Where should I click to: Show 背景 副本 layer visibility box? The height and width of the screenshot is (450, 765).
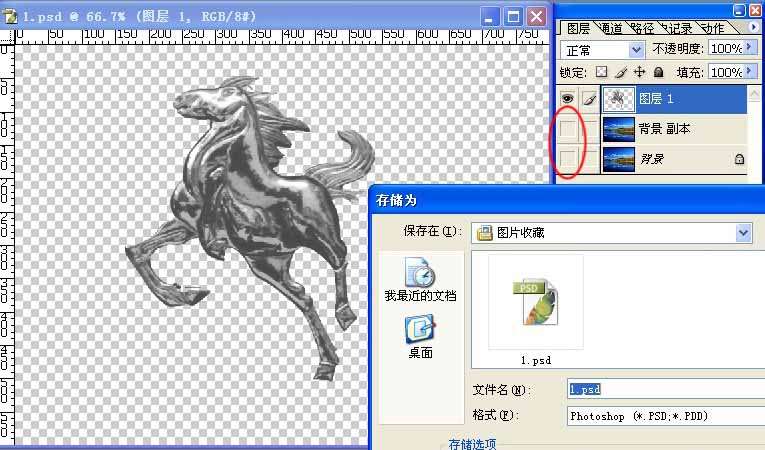click(567, 129)
